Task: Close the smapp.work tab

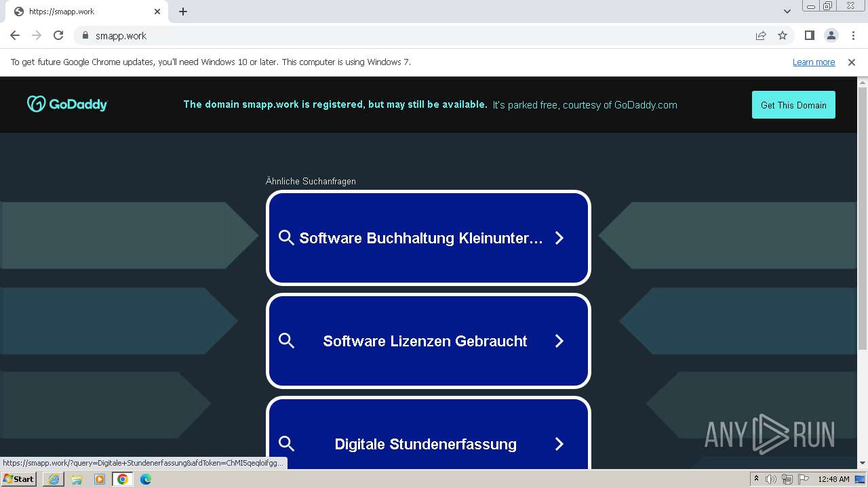Action: [157, 12]
